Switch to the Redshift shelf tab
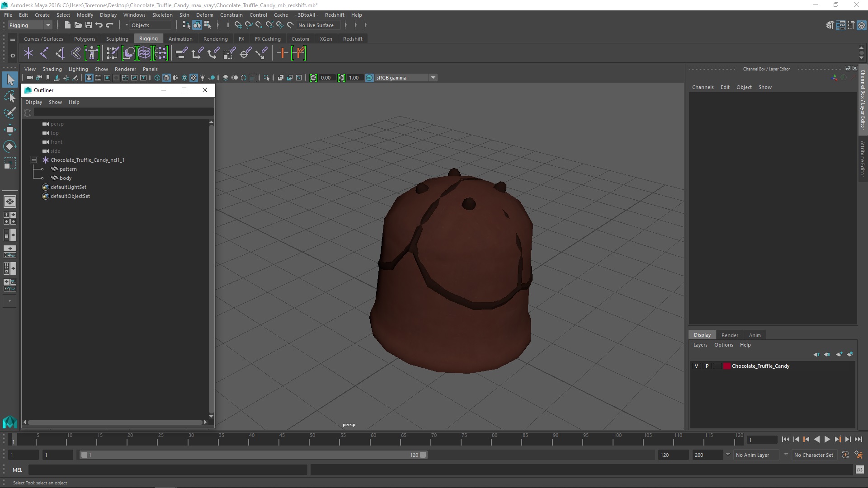 (353, 39)
